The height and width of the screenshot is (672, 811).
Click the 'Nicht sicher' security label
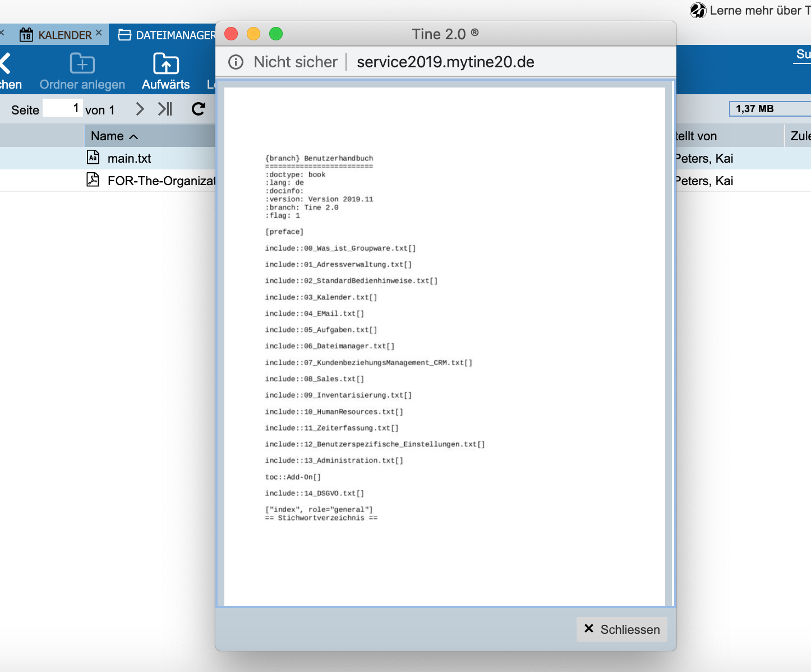(x=296, y=62)
